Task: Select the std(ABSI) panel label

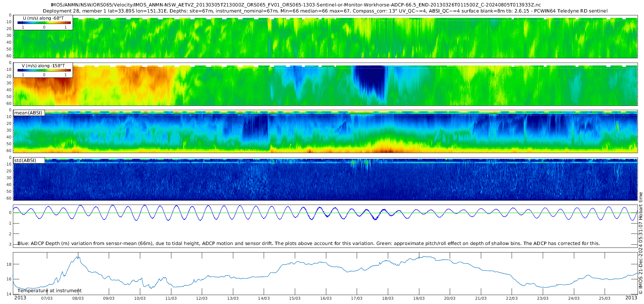Action: [25, 160]
